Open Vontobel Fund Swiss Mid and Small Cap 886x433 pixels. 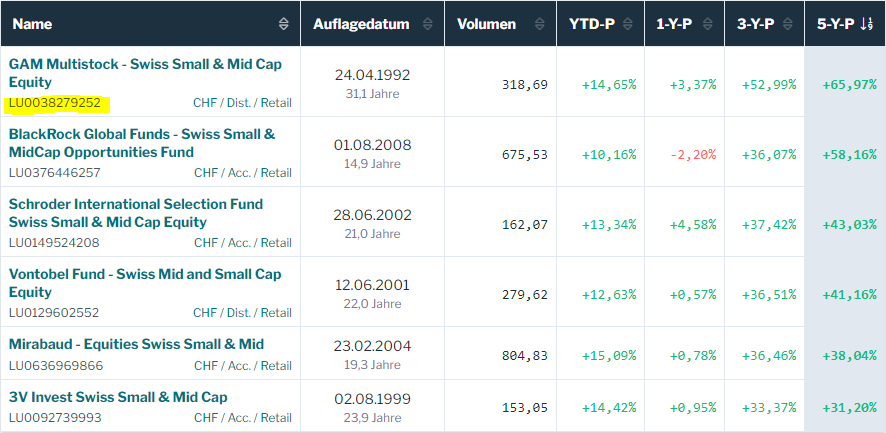[144, 283]
